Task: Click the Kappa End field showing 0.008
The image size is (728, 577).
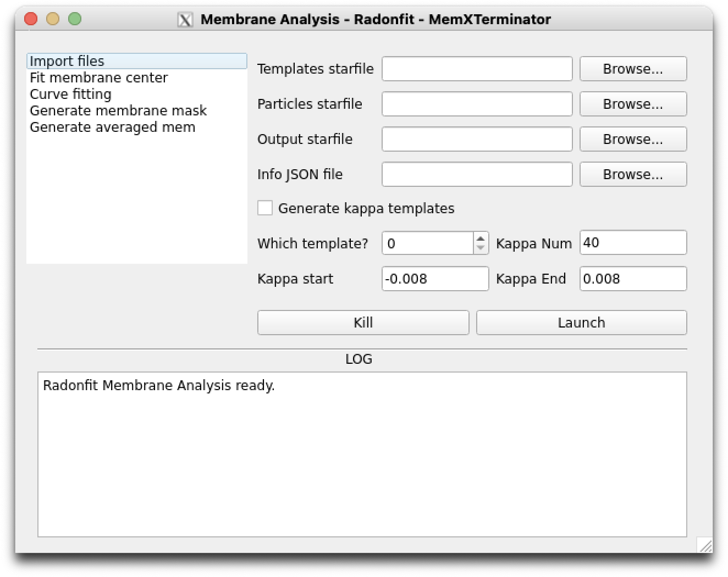Action: (x=633, y=279)
